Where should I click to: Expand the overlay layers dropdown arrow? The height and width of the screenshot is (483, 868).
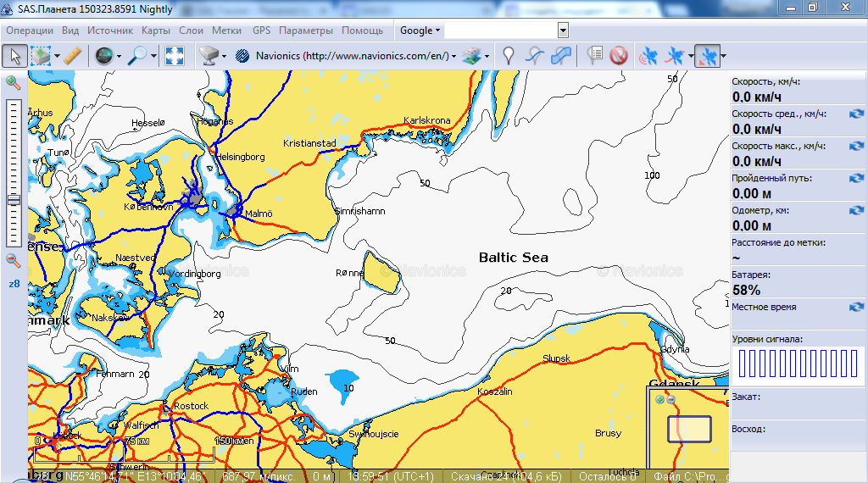coord(487,56)
